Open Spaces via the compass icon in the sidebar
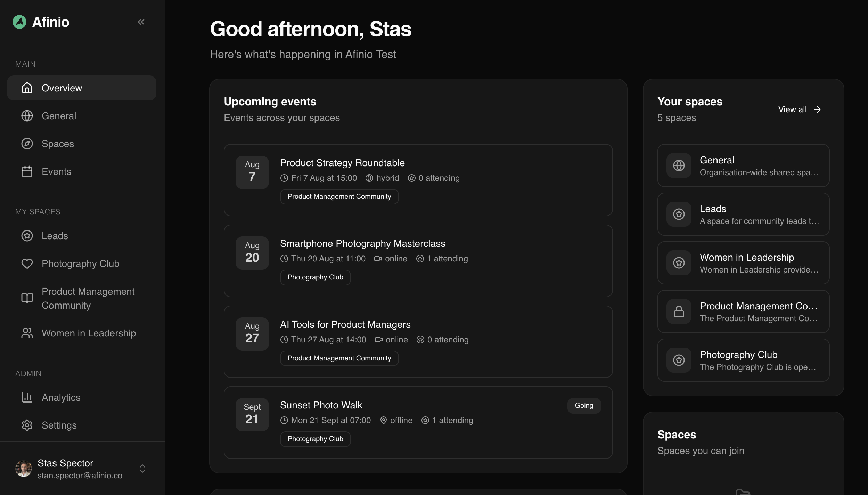 tap(27, 144)
